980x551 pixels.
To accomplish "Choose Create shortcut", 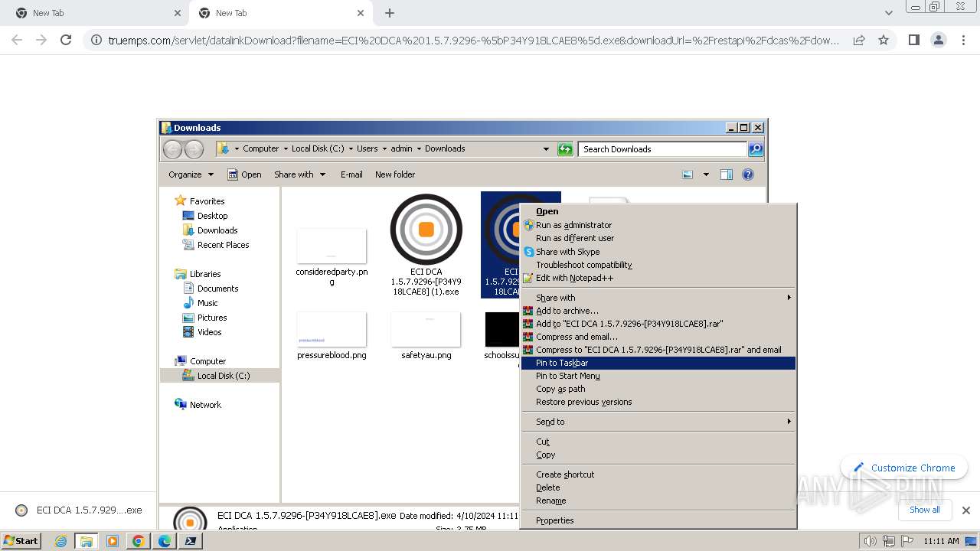I will coord(658,474).
